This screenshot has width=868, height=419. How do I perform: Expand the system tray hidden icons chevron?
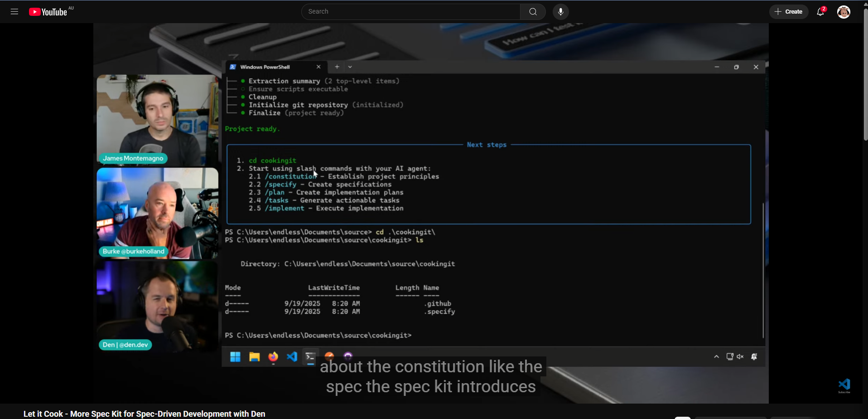pyautogui.click(x=717, y=357)
